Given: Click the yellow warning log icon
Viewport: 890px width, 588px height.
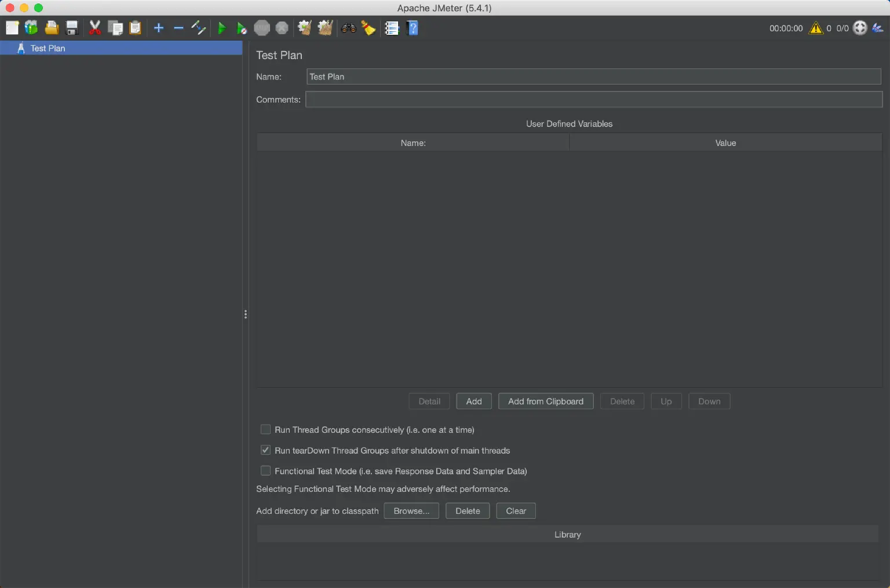Looking at the screenshot, I should (816, 28).
